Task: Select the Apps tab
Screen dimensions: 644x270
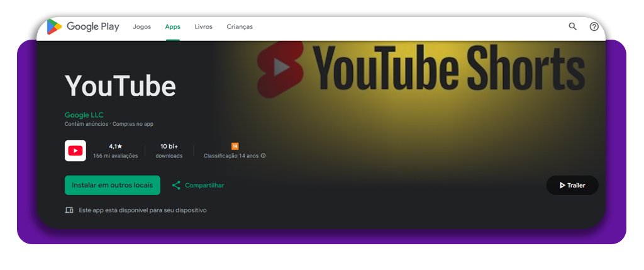Action: tap(172, 26)
